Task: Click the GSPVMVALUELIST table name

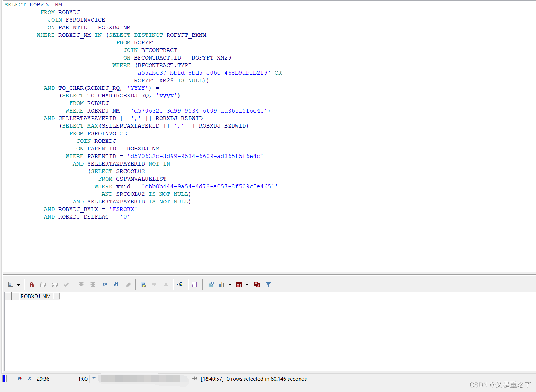Action: tap(141, 179)
